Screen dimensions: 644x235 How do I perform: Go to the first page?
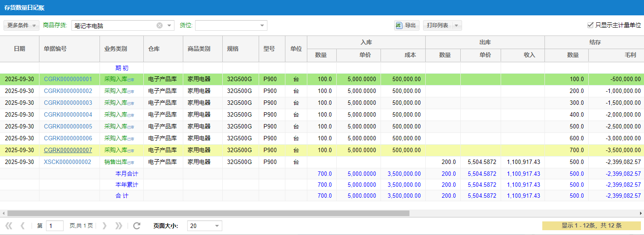(8, 226)
